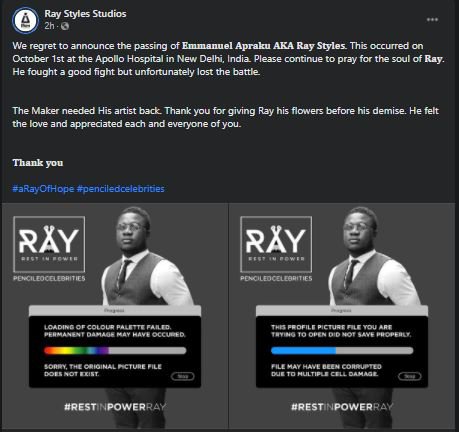The image size is (459, 432).
Task: Click #RESTINPOWERRAY text on right image
Action: click(342, 407)
